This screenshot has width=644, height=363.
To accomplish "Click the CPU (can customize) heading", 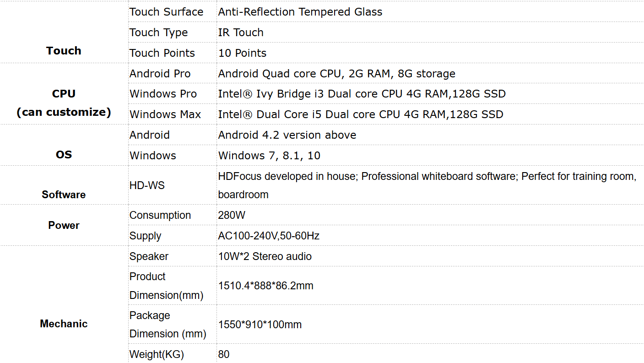I will (x=64, y=103).
